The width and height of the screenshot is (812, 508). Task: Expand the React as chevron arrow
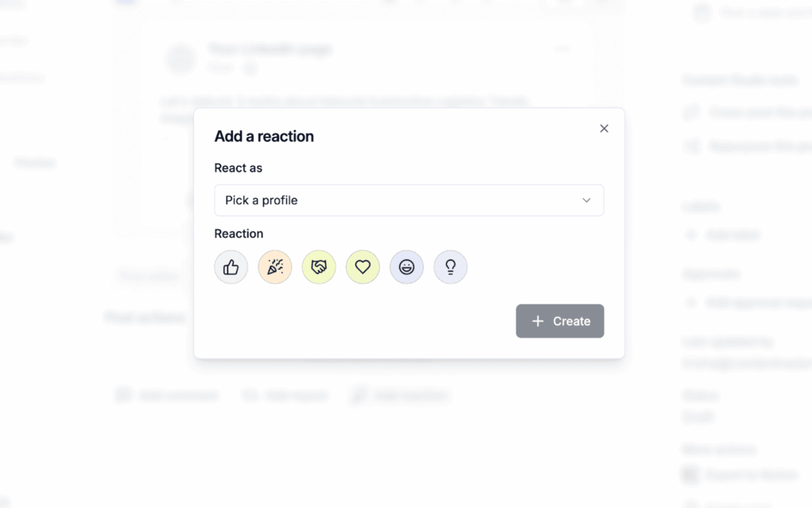tap(587, 200)
